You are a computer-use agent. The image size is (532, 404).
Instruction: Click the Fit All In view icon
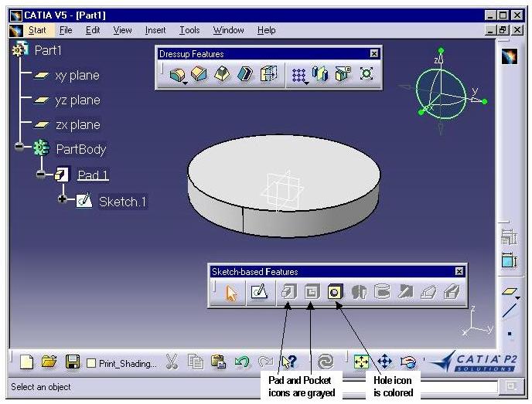(361, 362)
